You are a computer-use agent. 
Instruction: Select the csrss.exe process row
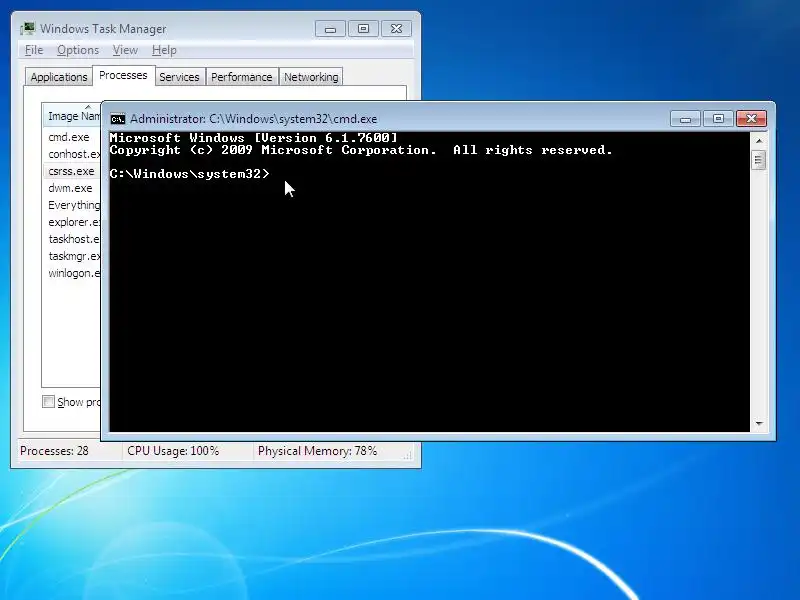[x=72, y=171]
